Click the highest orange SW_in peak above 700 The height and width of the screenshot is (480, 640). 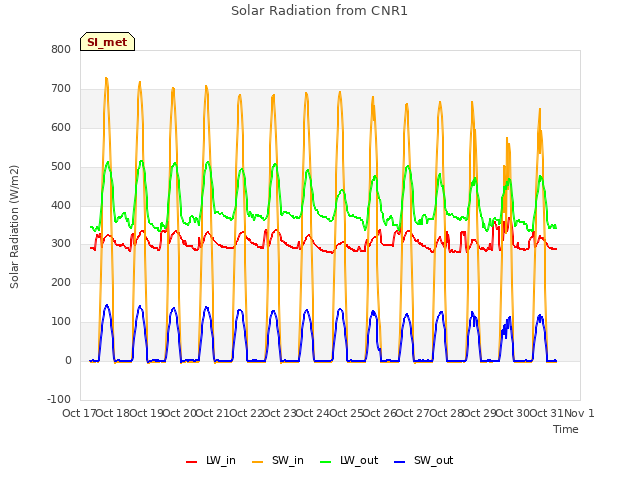[x=106, y=78]
